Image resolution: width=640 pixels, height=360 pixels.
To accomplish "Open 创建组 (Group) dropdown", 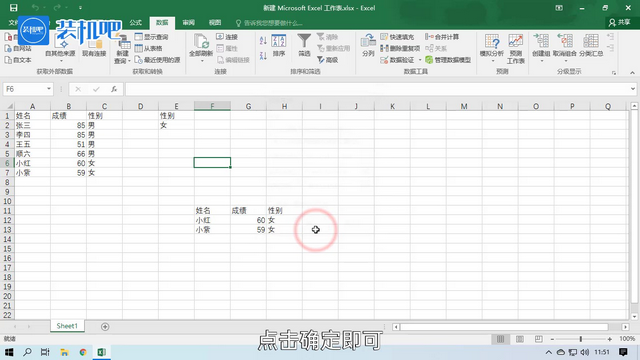I will click(x=542, y=49).
